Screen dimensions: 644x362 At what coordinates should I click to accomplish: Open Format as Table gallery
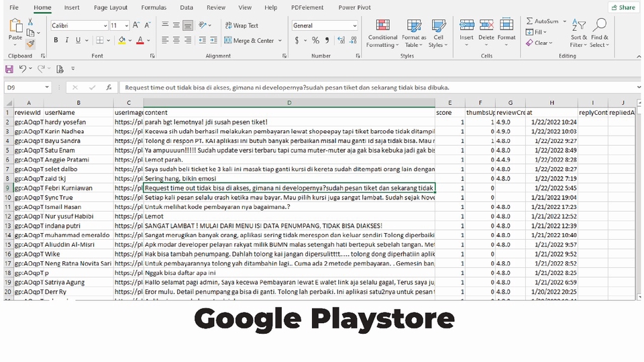[414, 34]
